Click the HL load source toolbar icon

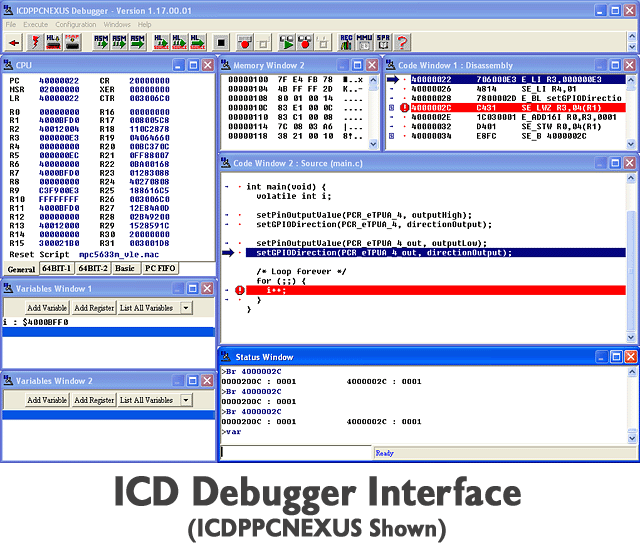[x=53, y=42]
